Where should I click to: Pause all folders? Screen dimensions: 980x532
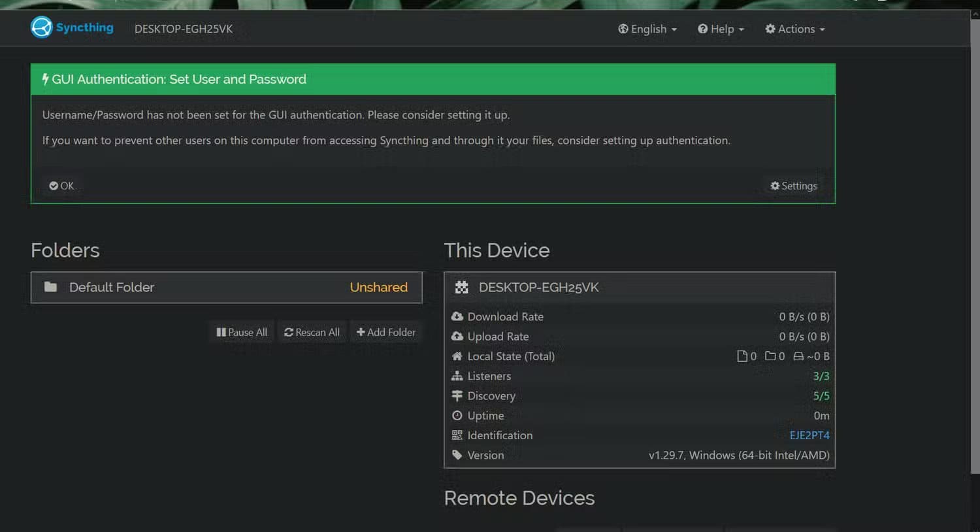coord(241,332)
